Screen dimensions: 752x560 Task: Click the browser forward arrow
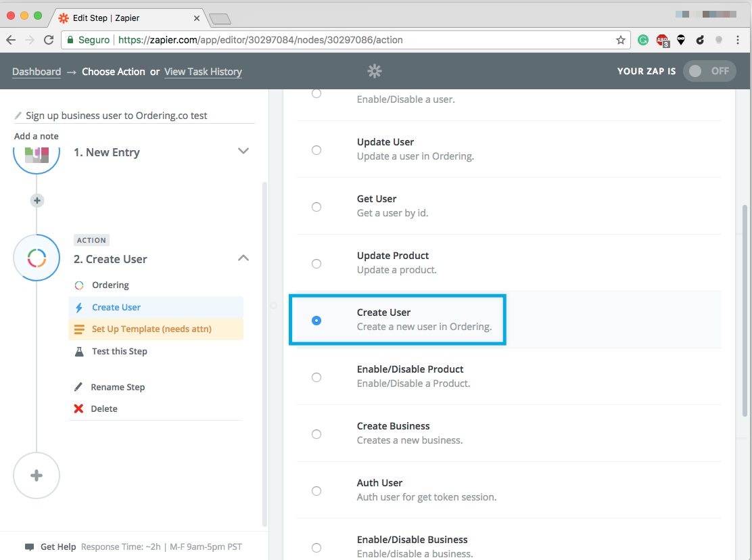[x=30, y=40]
